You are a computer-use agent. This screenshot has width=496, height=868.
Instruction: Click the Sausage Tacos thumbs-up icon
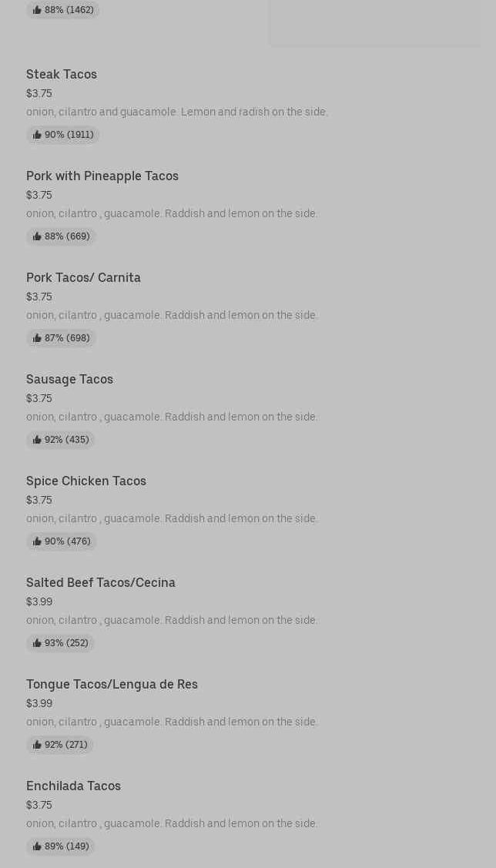tap(37, 440)
